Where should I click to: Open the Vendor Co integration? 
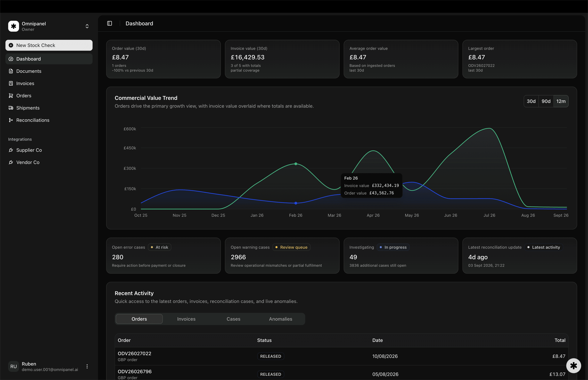click(x=49, y=162)
